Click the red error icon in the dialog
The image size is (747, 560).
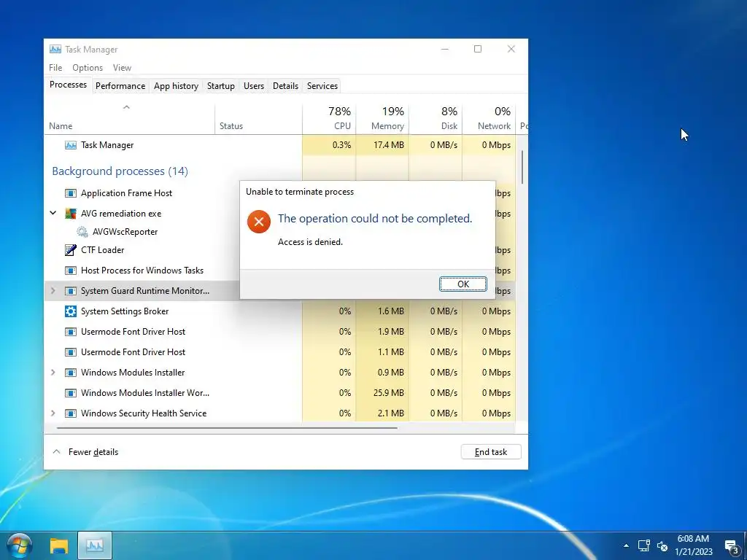coord(259,222)
